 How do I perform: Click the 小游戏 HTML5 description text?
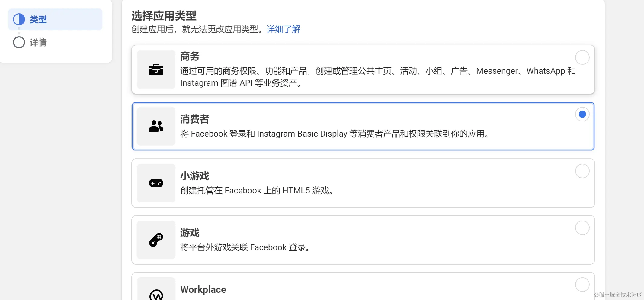257,190
